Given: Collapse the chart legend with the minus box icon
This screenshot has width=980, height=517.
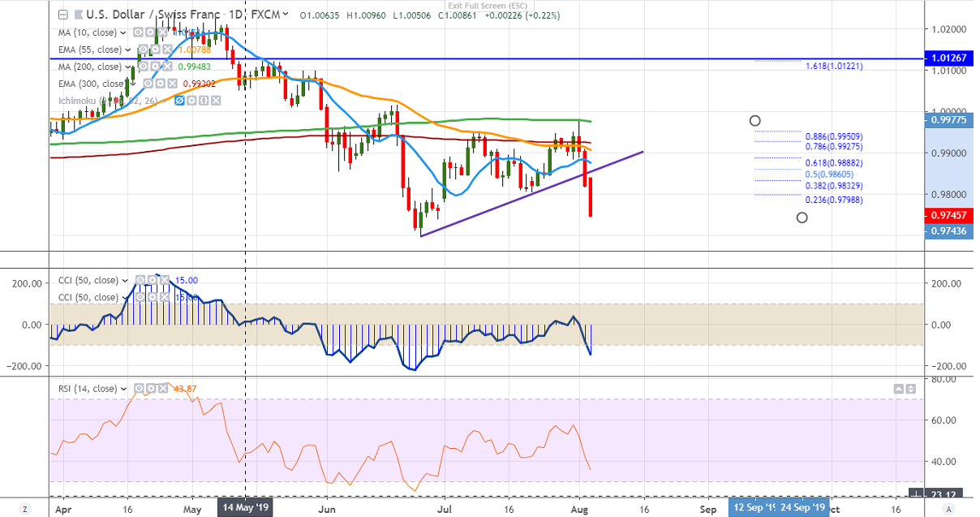Looking at the screenshot, I should (63, 15).
